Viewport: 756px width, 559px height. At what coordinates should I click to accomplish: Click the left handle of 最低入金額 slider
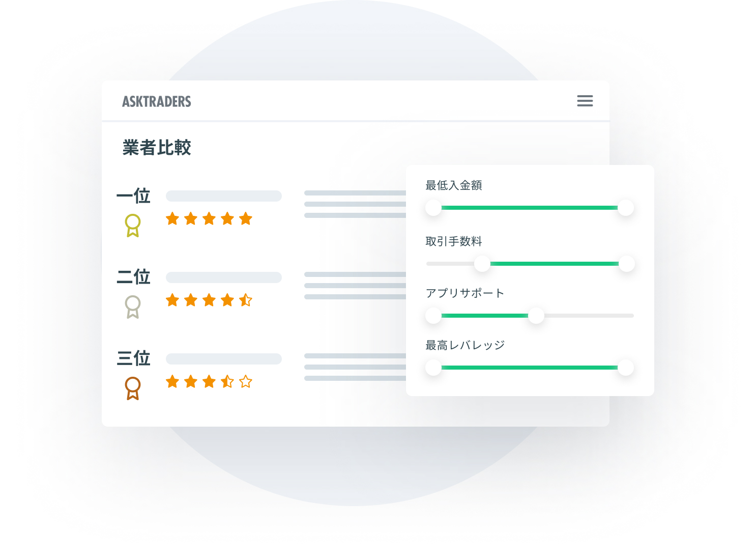click(x=433, y=208)
